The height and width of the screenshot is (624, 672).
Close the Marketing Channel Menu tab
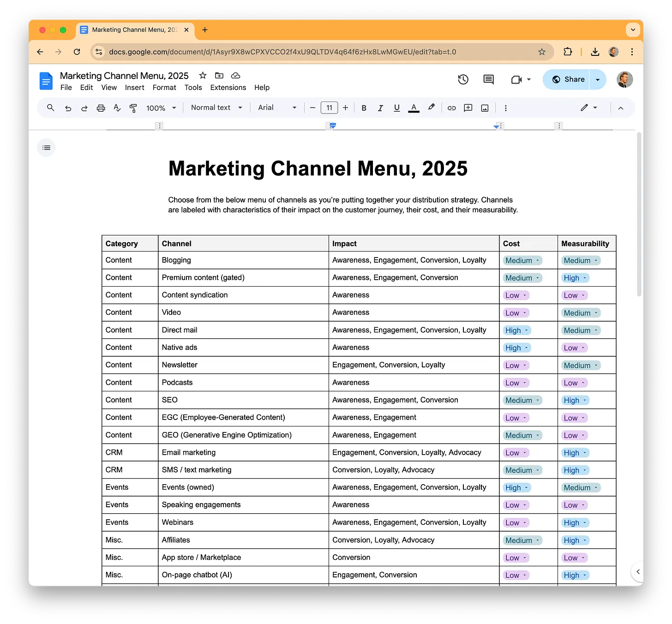pyautogui.click(x=186, y=30)
